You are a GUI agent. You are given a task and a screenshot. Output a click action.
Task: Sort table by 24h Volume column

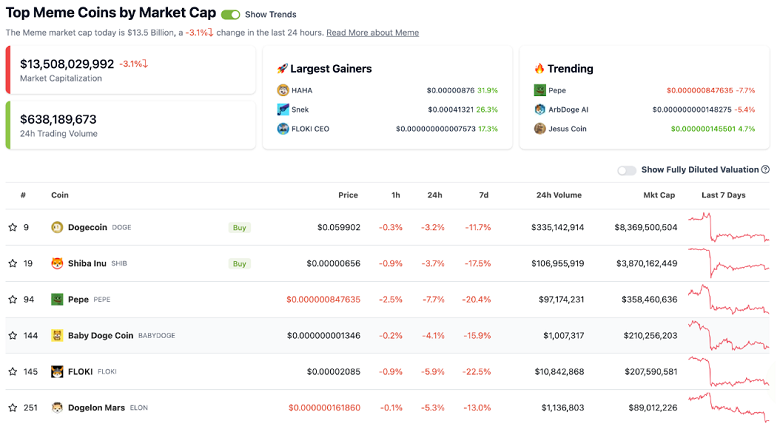click(x=560, y=195)
